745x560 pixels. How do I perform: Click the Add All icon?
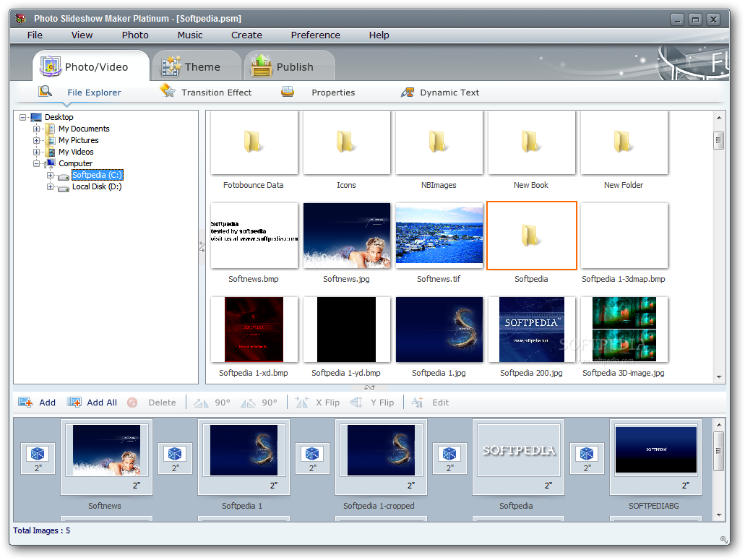[x=74, y=402]
